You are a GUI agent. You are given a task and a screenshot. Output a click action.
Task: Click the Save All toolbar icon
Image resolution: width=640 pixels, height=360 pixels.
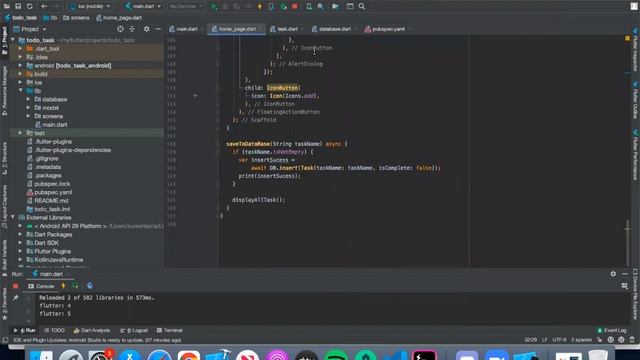(x=18, y=7)
